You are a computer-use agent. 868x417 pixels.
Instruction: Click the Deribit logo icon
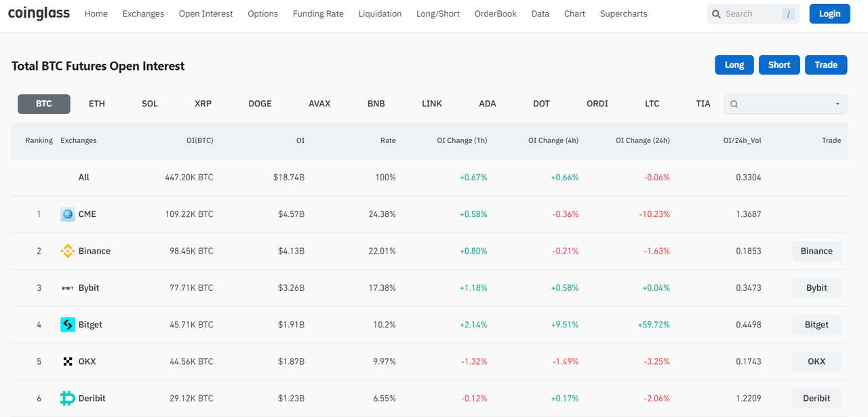pos(68,398)
